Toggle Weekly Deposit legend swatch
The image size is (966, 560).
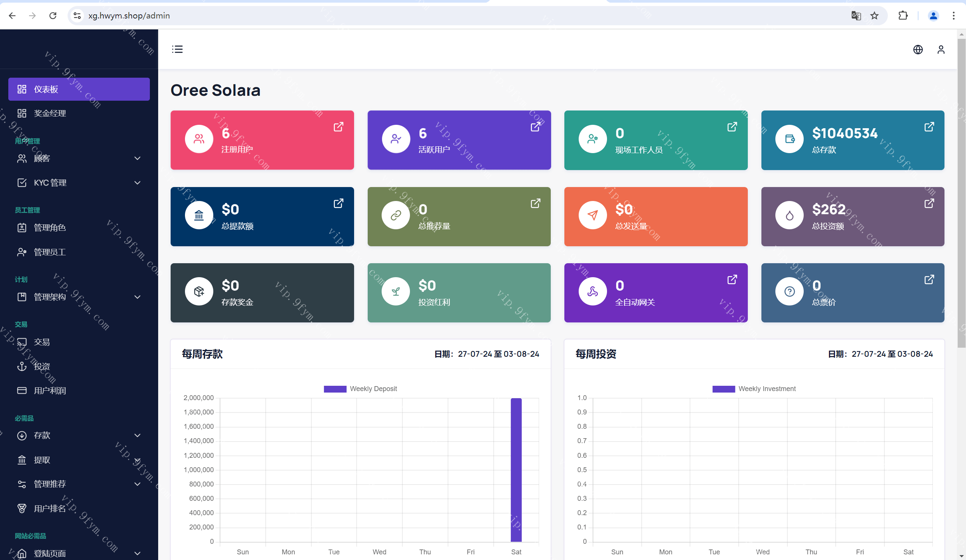[335, 389]
